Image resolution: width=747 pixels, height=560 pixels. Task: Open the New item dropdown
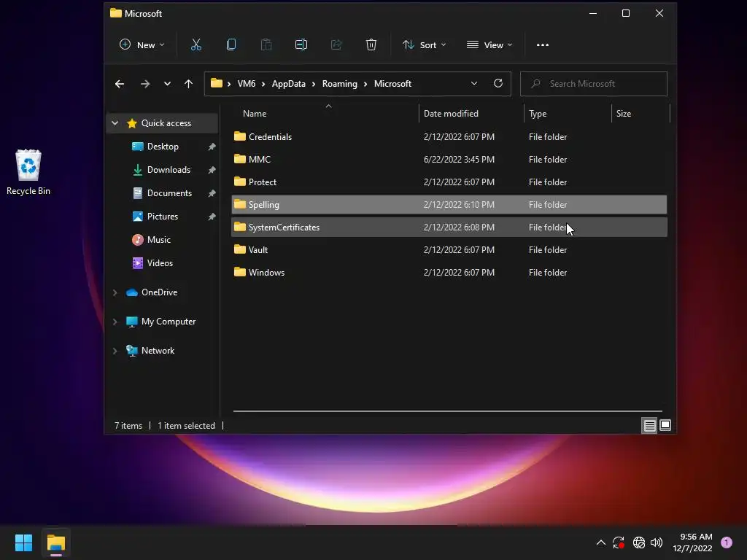pos(142,44)
